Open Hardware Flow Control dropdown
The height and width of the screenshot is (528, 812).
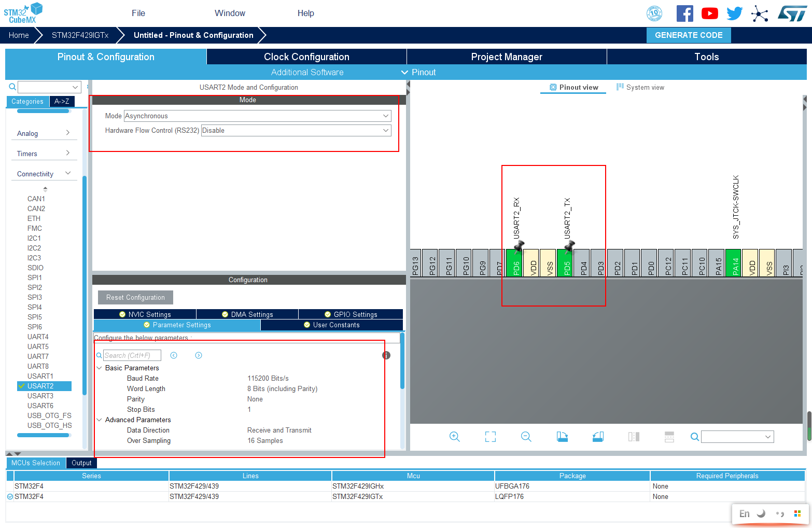click(296, 130)
